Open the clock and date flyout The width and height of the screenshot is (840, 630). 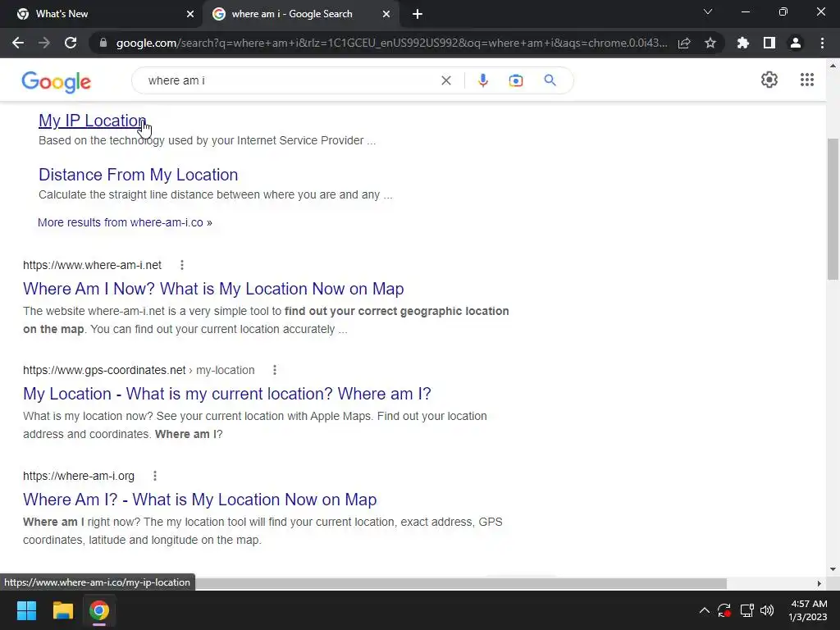808,610
